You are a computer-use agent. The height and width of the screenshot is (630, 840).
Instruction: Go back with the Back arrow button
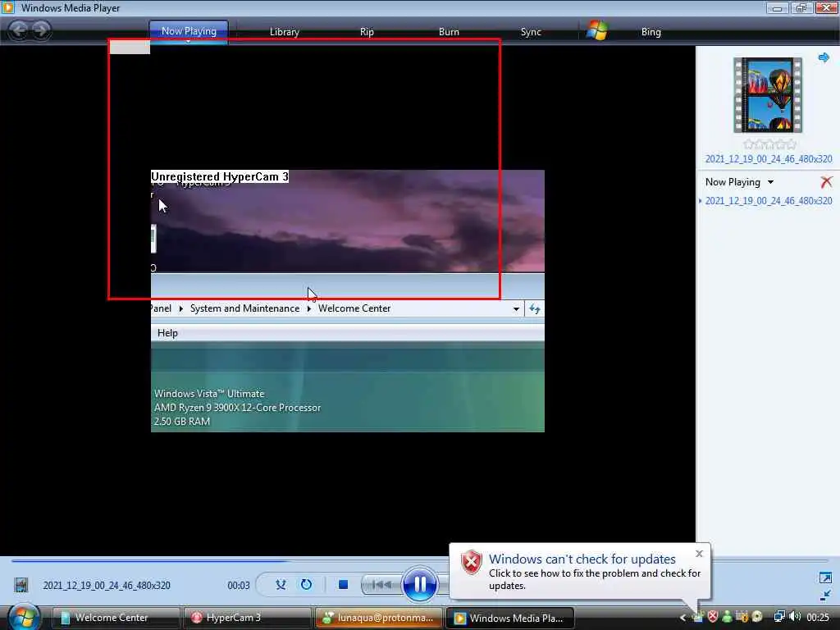click(x=18, y=30)
